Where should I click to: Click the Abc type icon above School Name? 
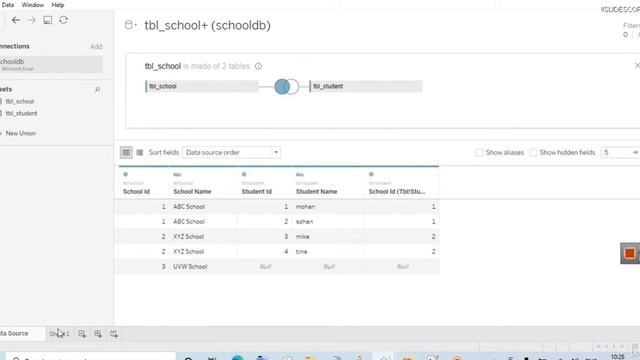coord(177,175)
